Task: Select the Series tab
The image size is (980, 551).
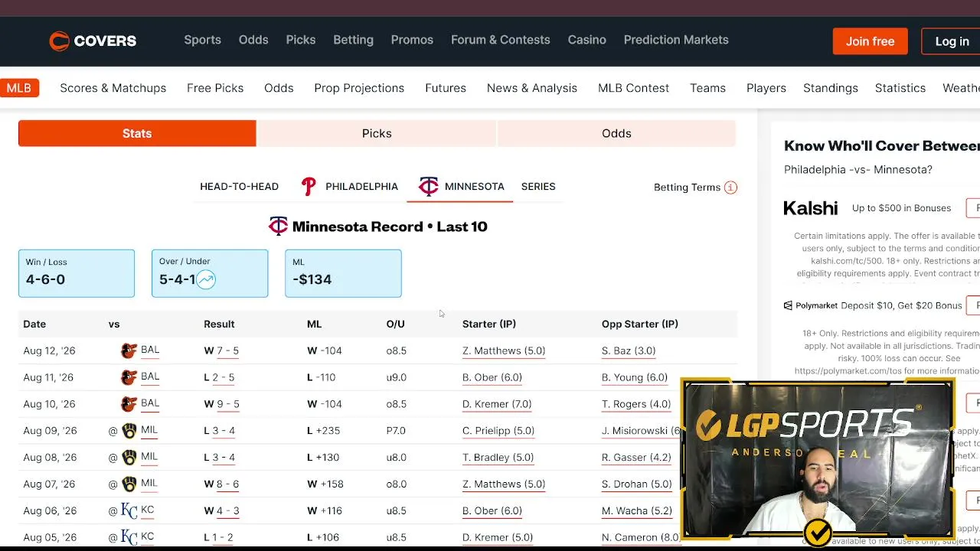Action: click(538, 187)
